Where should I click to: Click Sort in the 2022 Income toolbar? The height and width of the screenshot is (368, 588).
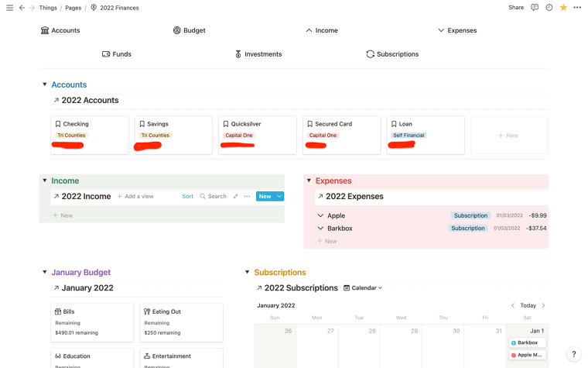point(187,197)
